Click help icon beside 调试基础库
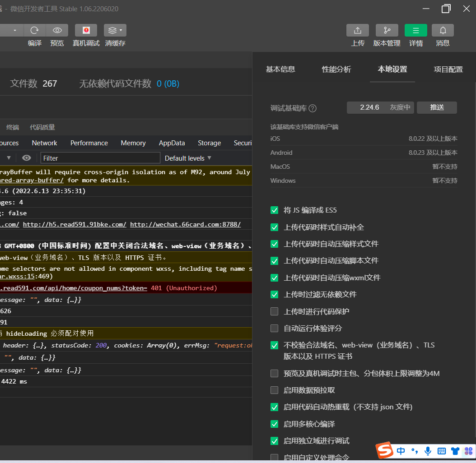This screenshot has width=476, height=463. (x=313, y=108)
